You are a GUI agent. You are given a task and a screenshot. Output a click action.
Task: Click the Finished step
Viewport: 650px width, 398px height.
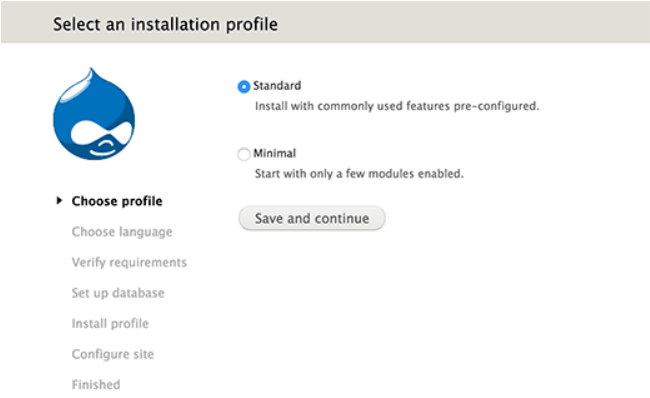(96, 385)
